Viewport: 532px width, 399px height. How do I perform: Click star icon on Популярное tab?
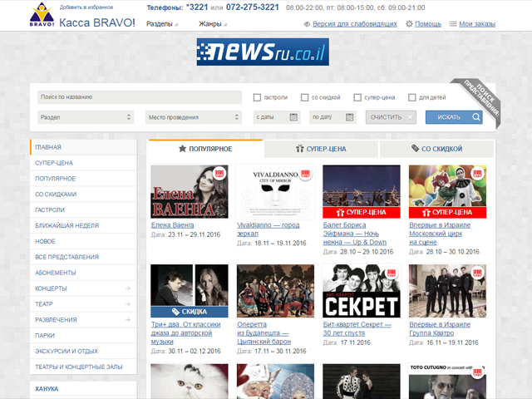coord(182,148)
